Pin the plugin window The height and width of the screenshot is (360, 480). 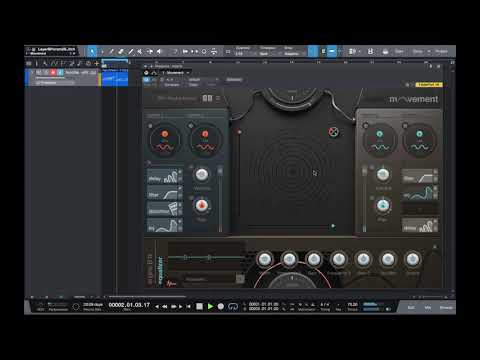pos(431,66)
